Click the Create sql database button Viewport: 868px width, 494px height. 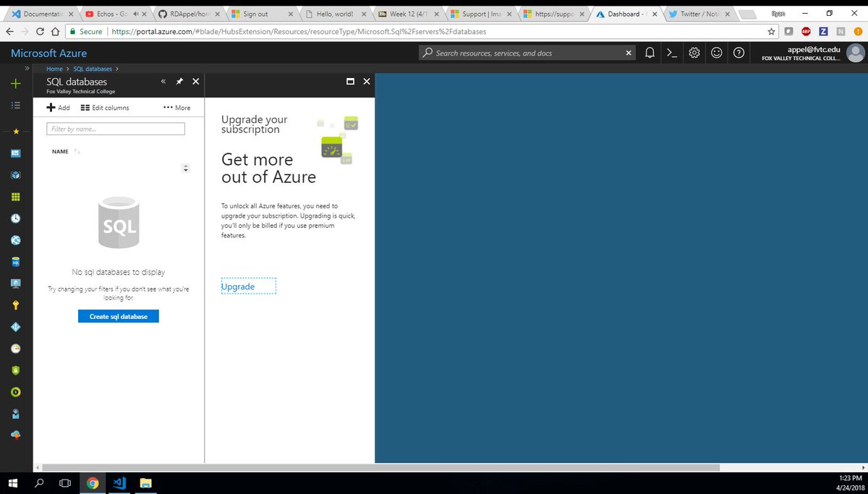(118, 317)
